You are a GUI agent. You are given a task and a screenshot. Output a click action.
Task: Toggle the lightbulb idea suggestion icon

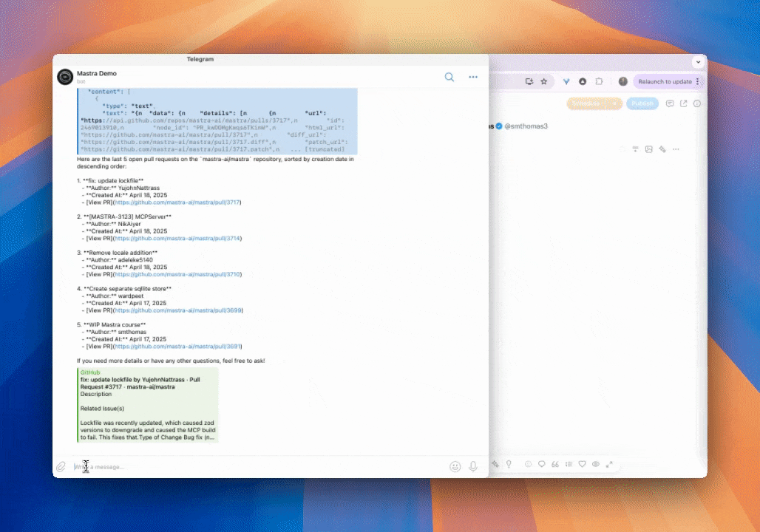(509, 465)
